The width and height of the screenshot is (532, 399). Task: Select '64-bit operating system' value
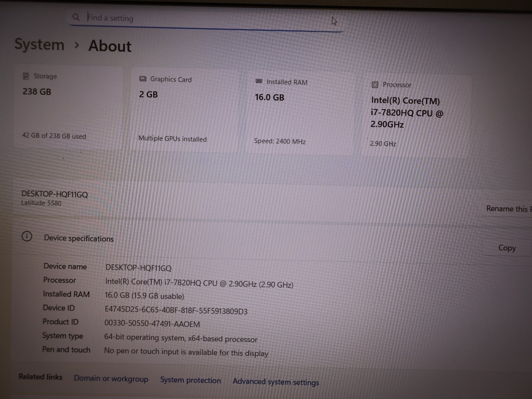click(181, 338)
